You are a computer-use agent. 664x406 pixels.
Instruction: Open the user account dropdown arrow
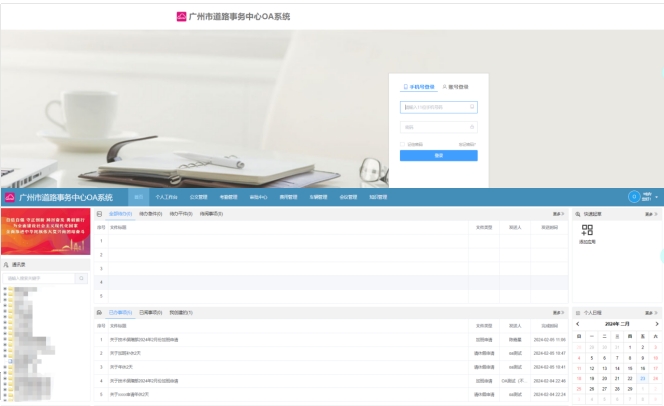[x=657, y=197]
